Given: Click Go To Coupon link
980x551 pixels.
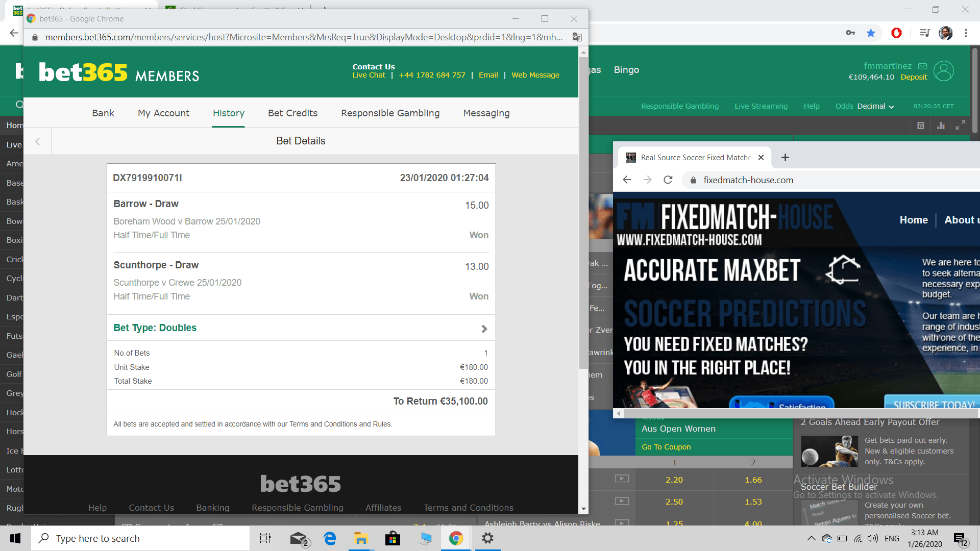Looking at the screenshot, I should 666,447.
